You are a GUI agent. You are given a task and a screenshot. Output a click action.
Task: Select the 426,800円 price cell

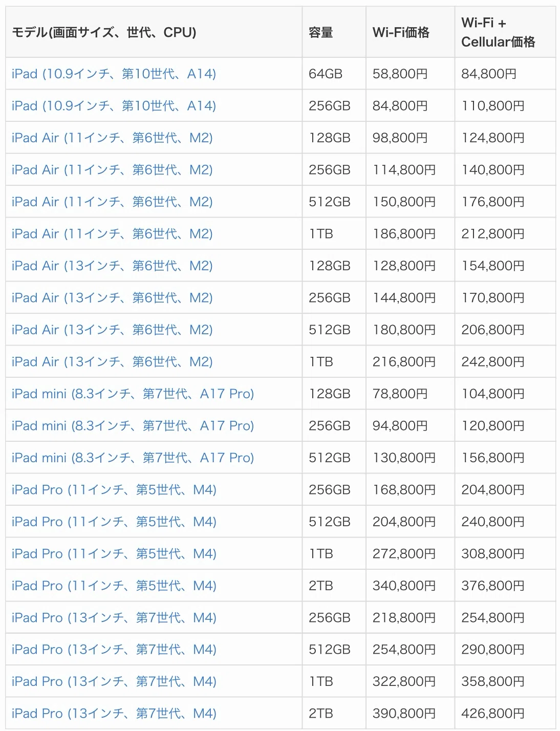coord(505,714)
